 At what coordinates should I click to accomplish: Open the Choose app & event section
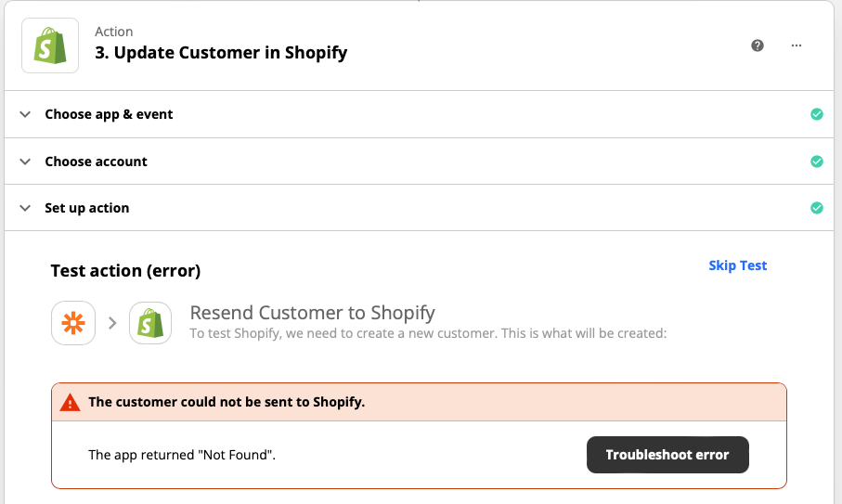pyautogui.click(x=419, y=114)
